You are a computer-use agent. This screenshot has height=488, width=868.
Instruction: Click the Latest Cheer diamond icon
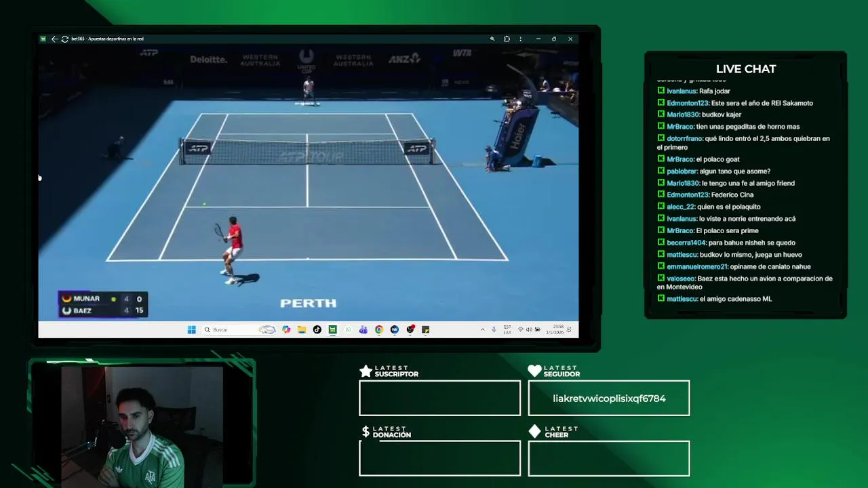point(534,432)
